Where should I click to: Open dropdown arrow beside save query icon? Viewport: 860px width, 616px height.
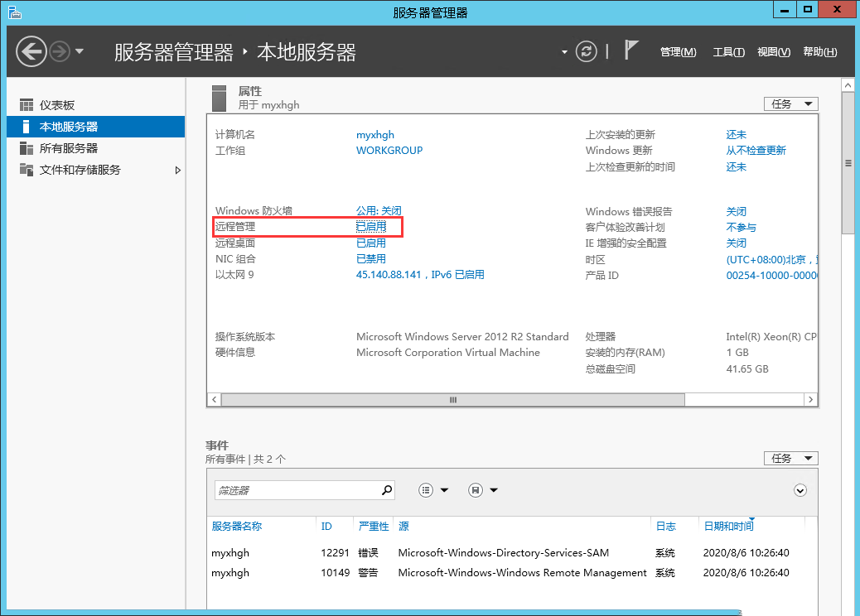494,490
